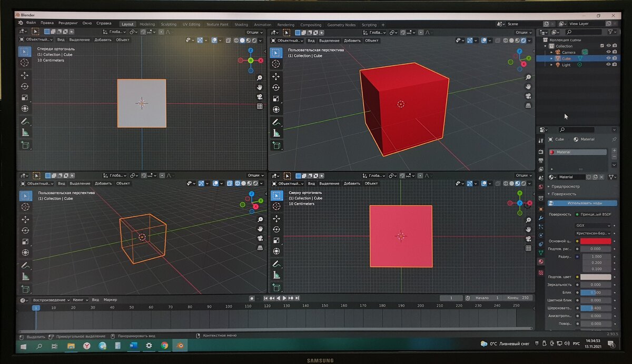The height and width of the screenshot is (364, 632).
Task: Select the Add Cube tool in wireframe viewport
Action: coord(25,289)
